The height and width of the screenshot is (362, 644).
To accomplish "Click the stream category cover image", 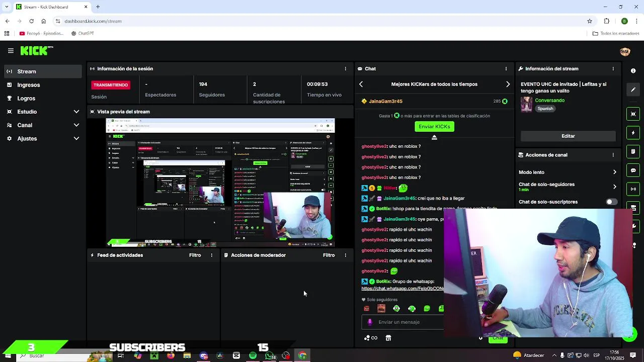I will pyautogui.click(x=526, y=104).
